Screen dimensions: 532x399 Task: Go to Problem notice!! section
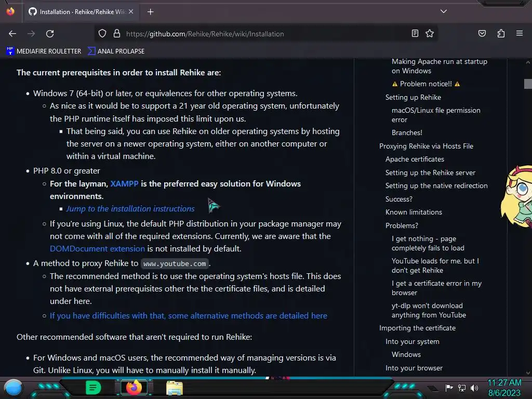pos(426,84)
